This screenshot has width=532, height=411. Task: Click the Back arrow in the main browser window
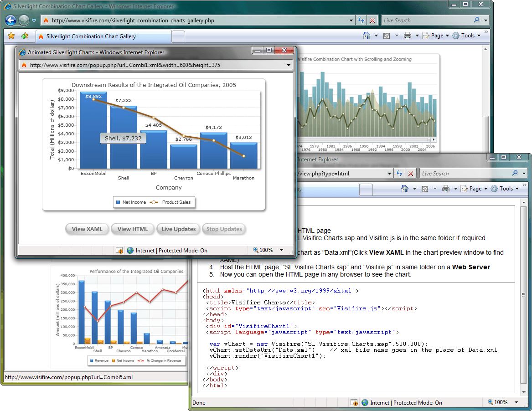pyautogui.click(x=11, y=21)
